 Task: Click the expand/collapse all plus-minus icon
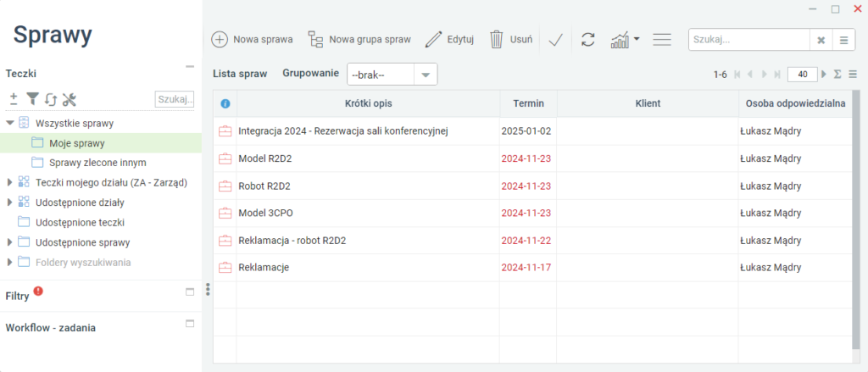pyautogui.click(x=14, y=99)
